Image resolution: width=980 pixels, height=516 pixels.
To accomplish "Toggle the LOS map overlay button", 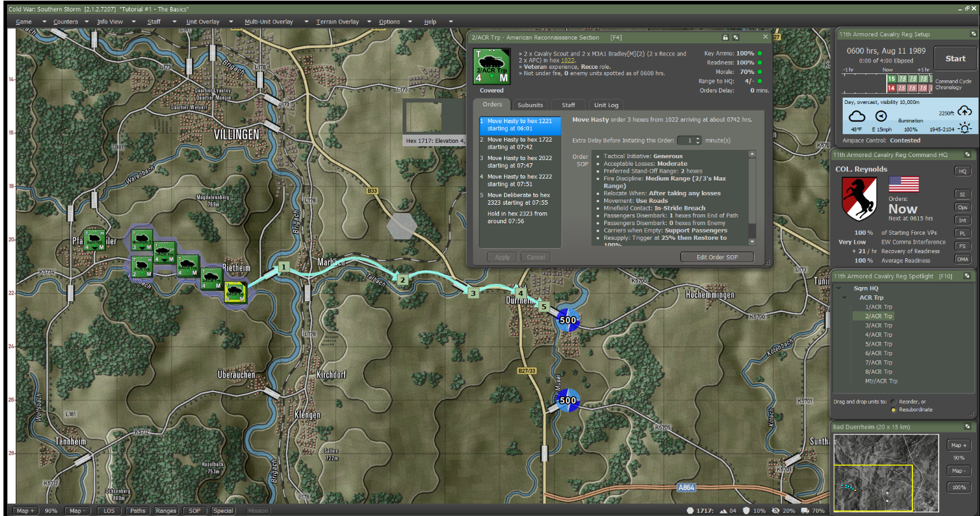I will [108, 510].
